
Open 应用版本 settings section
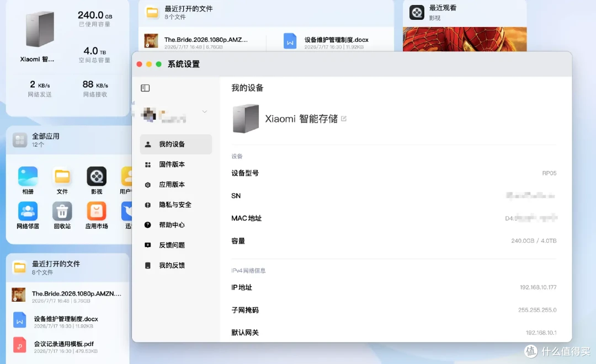[175, 184]
